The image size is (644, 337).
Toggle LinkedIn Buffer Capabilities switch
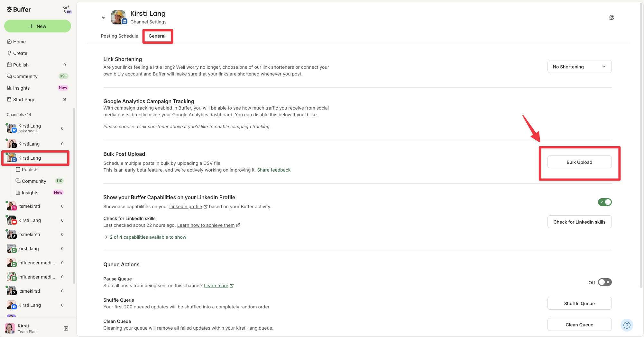click(x=605, y=202)
